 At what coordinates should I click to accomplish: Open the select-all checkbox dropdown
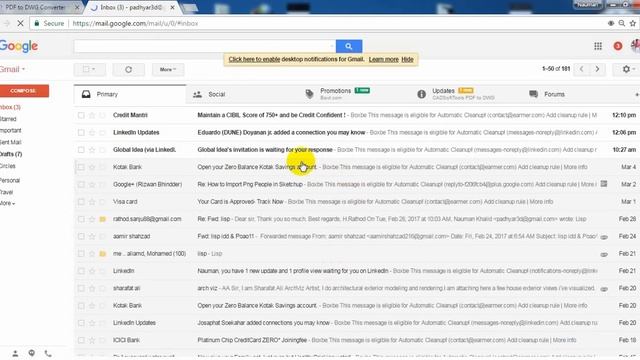tap(89, 69)
